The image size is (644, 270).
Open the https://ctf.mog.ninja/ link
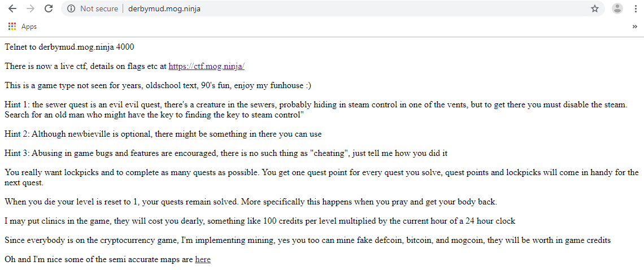point(206,66)
